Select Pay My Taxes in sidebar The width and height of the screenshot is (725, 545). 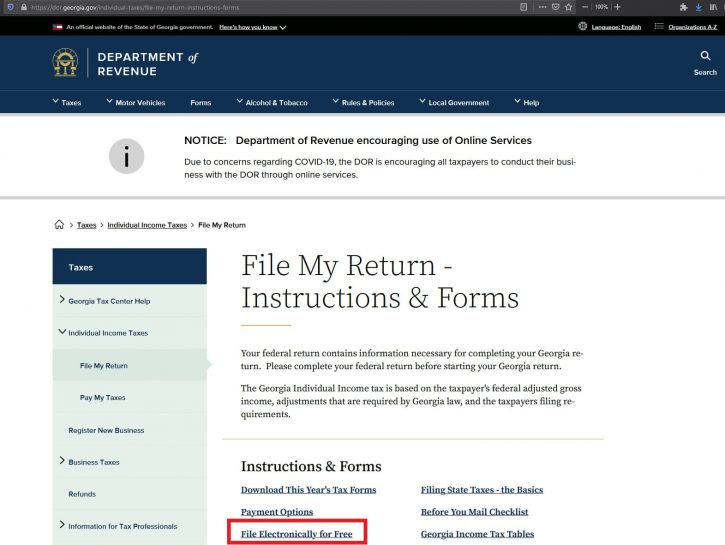coord(102,397)
